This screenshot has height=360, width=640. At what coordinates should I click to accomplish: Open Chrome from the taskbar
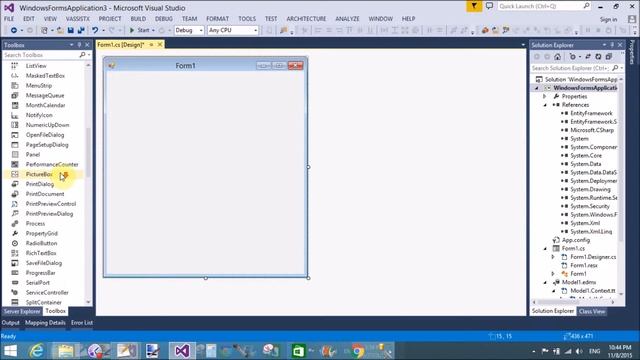(358, 351)
